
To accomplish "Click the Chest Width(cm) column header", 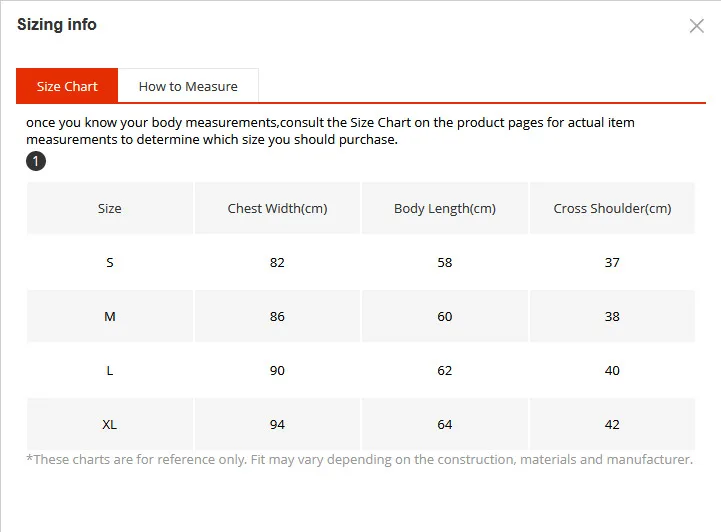I will [x=277, y=208].
